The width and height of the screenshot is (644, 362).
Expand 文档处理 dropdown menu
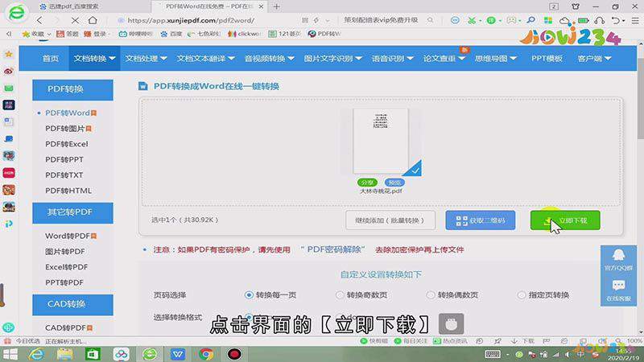click(146, 59)
